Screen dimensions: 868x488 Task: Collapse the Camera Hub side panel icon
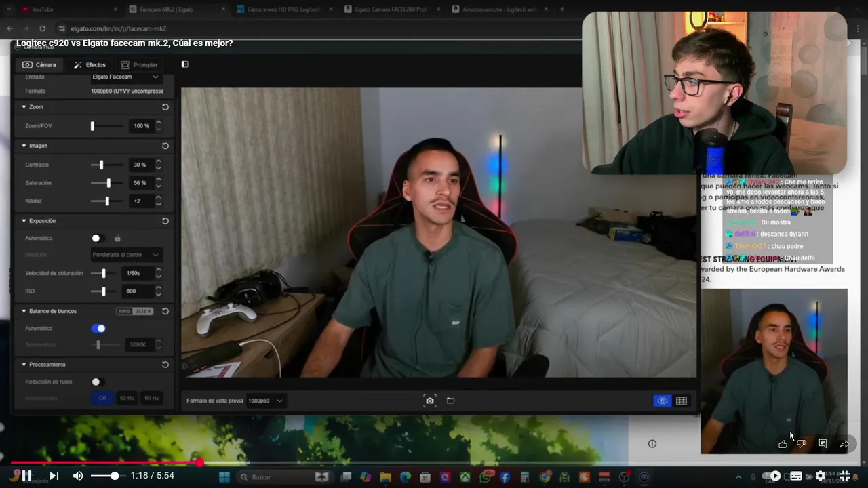(185, 64)
